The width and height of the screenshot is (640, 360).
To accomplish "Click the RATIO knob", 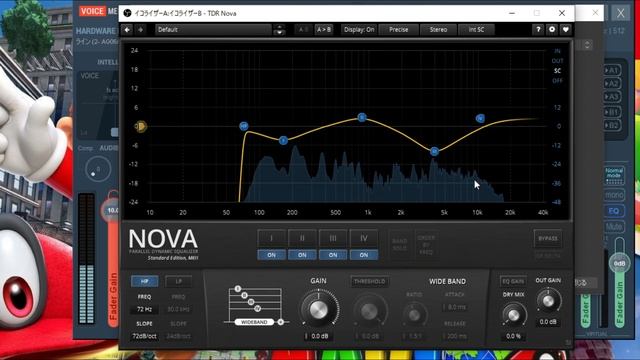I will click(x=414, y=315).
